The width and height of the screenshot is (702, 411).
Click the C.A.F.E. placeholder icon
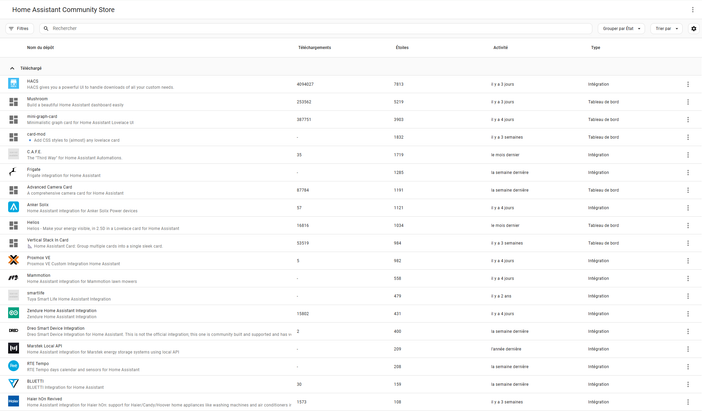tap(13, 154)
